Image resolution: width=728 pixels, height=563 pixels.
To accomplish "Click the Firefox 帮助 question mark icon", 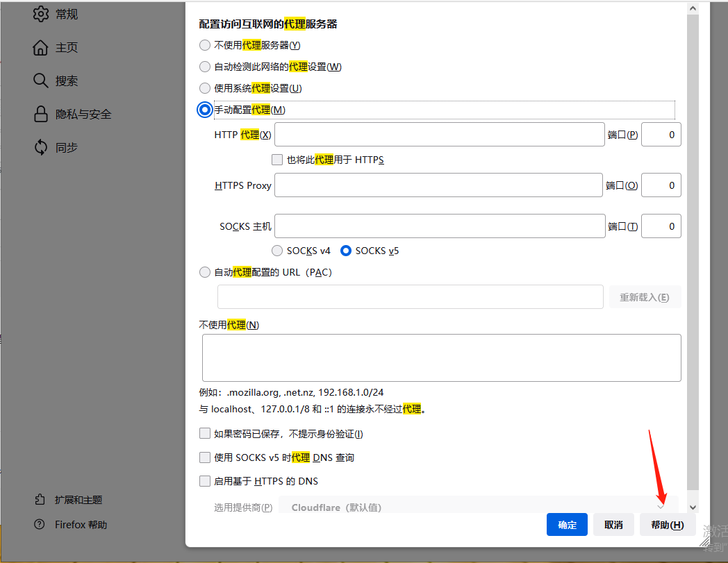I will 40,524.
